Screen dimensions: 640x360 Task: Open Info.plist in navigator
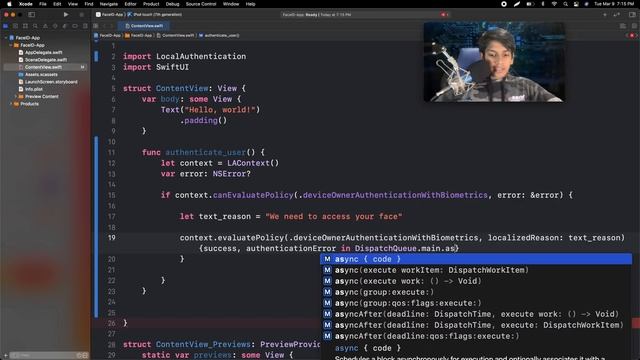[x=33, y=89]
